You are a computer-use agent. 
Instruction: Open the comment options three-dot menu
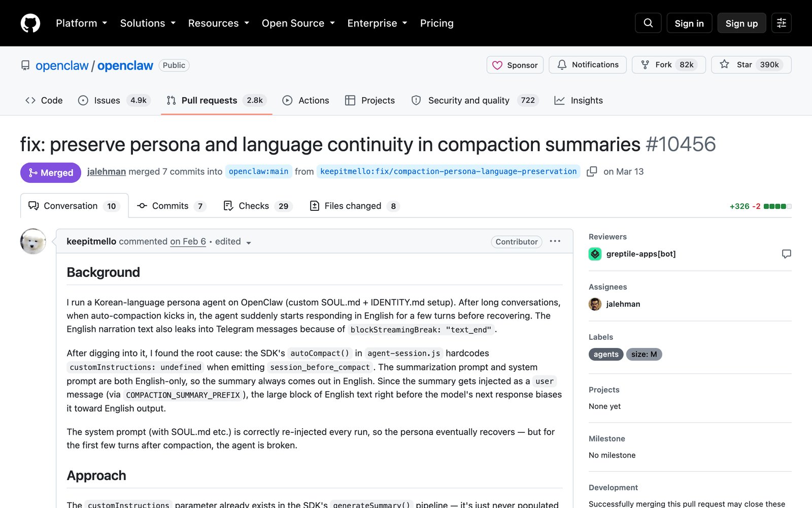click(x=555, y=241)
